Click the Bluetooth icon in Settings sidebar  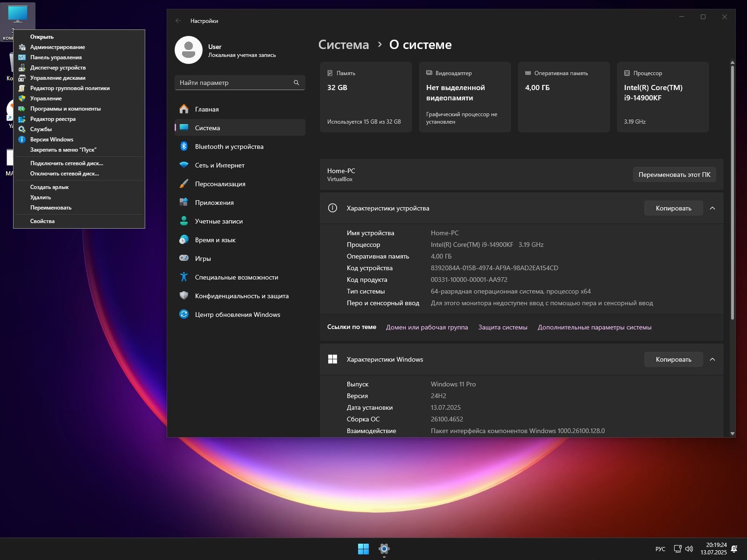(184, 147)
